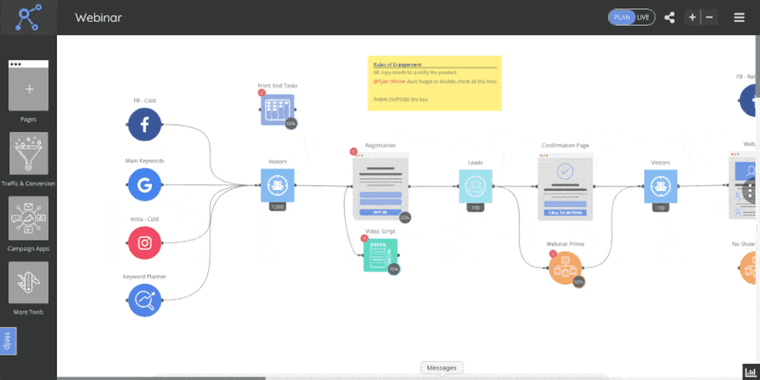Click the 100 badge under Leads
This screenshot has height=380, width=760.
(x=475, y=208)
